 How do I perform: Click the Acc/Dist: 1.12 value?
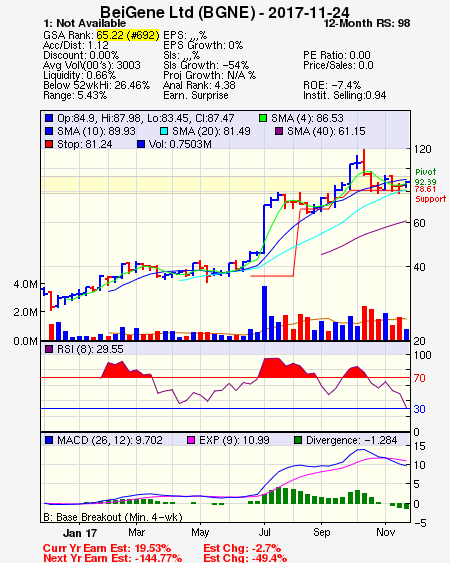[x=76, y=45]
